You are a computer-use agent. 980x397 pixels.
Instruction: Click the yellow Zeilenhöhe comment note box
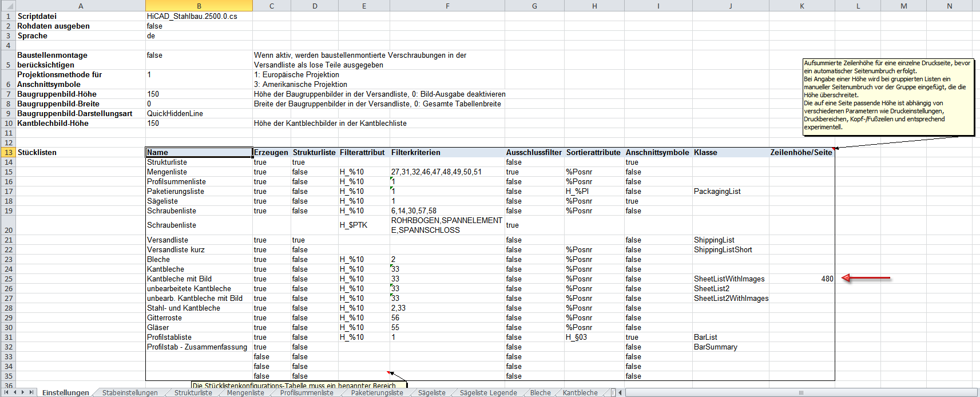tap(887, 96)
